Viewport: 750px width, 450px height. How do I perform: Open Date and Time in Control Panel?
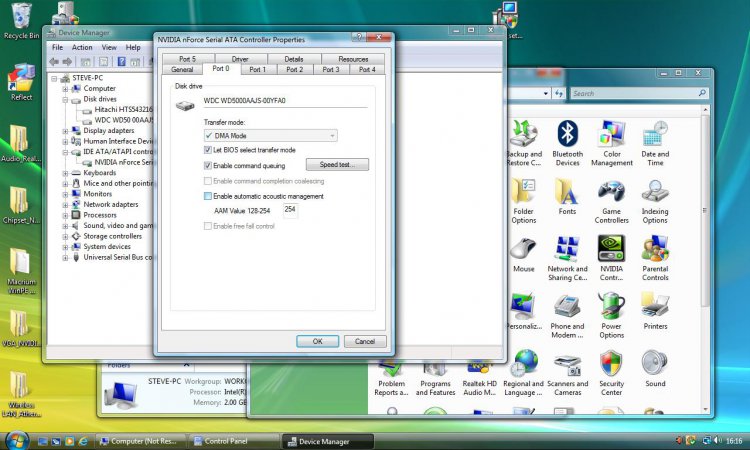pos(655,143)
